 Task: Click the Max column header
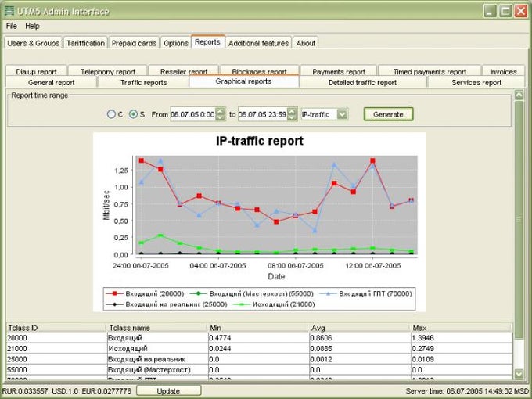point(461,328)
